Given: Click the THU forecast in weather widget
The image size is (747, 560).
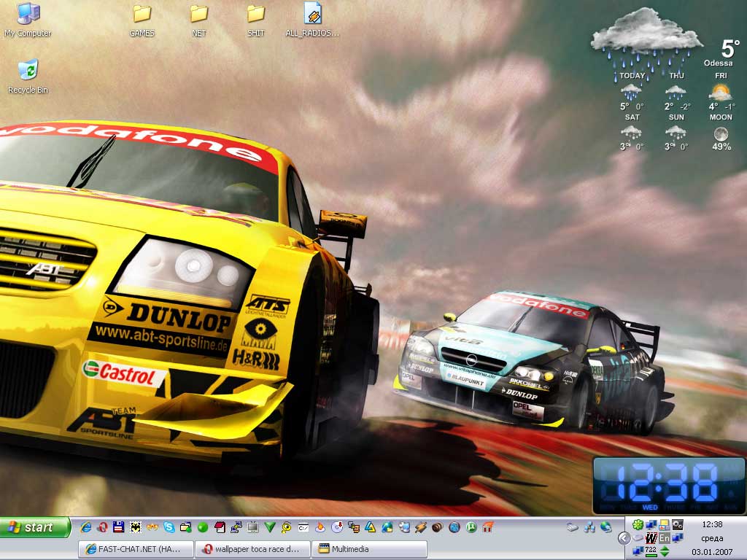Looking at the screenshot, I should [676, 93].
